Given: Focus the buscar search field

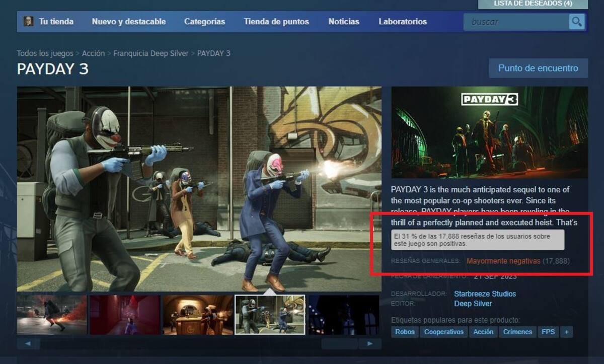Looking at the screenshot, I should click(x=517, y=22).
